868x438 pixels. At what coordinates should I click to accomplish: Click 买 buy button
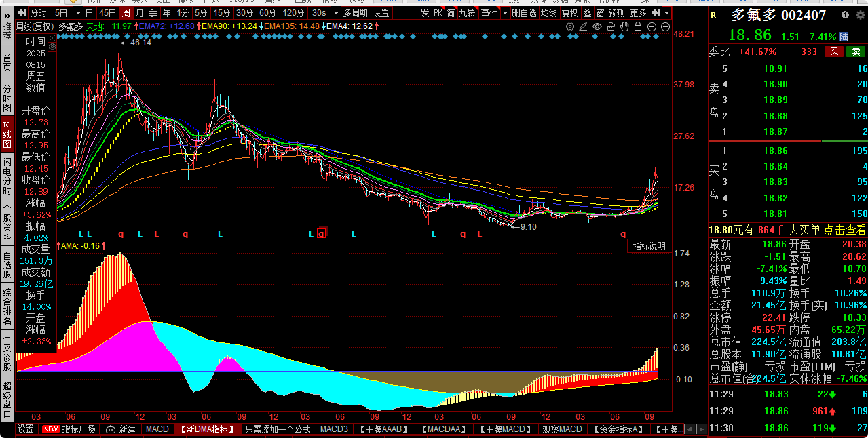[833, 52]
